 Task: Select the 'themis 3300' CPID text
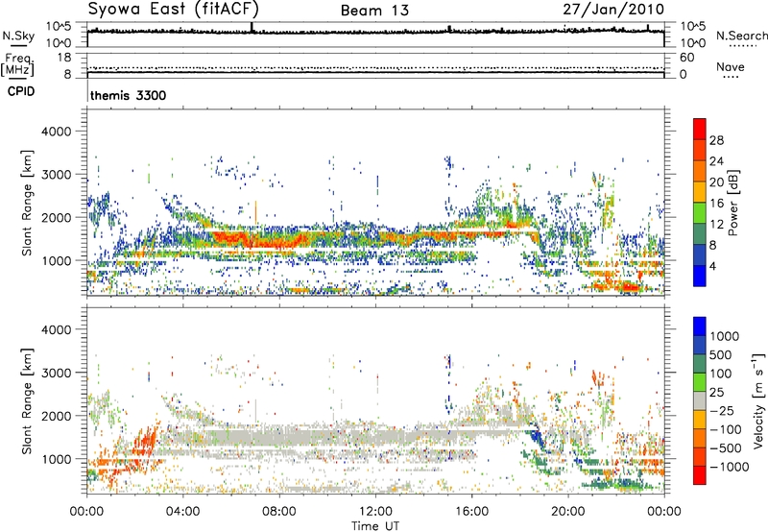pyautogui.click(x=129, y=95)
